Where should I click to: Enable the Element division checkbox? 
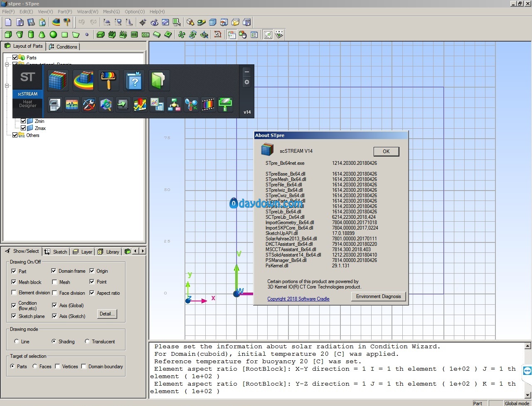pyautogui.click(x=14, y=293)
